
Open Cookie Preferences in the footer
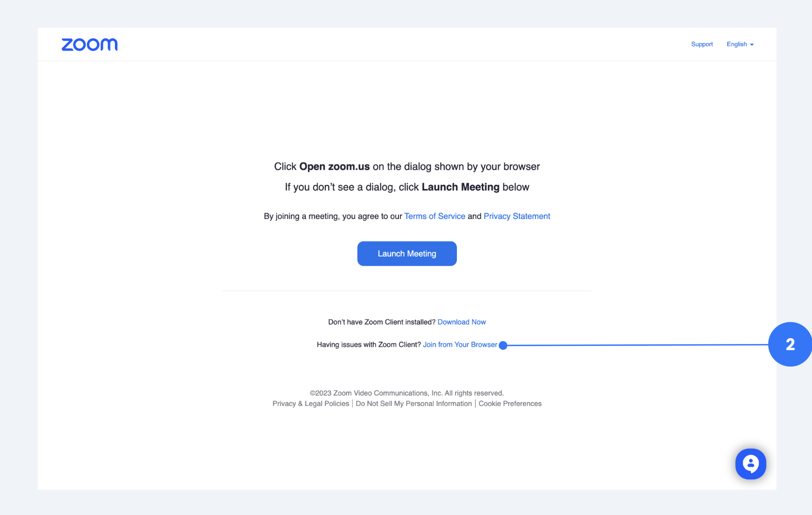pyautogui.click(x=510, y=404)
